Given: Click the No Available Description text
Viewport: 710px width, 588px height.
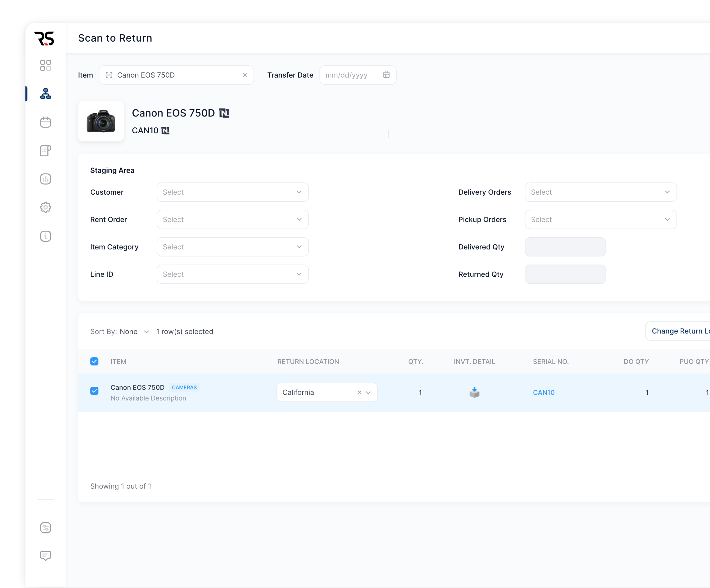Looking at the screenshot, I should 148,398.
